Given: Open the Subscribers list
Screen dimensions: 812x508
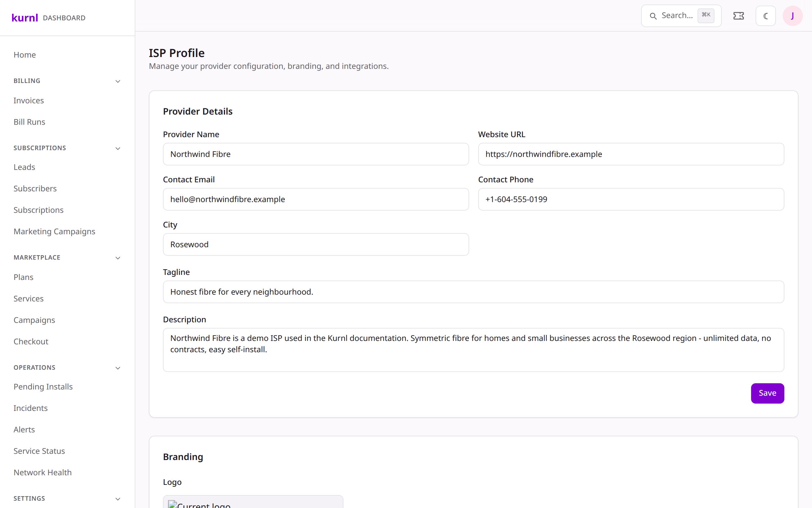Looking at the screenshot, I should pos(35,189).
